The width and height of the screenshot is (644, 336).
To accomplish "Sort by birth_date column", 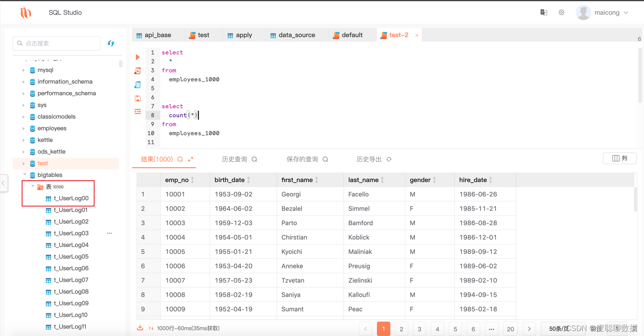I will (249, 180).
